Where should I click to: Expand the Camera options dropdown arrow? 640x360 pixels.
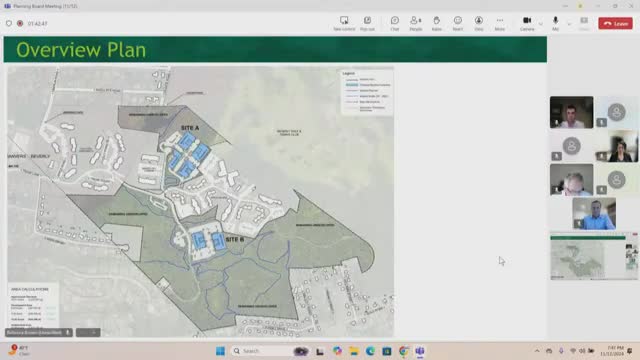pyautogui.click(x=541, y=24)
